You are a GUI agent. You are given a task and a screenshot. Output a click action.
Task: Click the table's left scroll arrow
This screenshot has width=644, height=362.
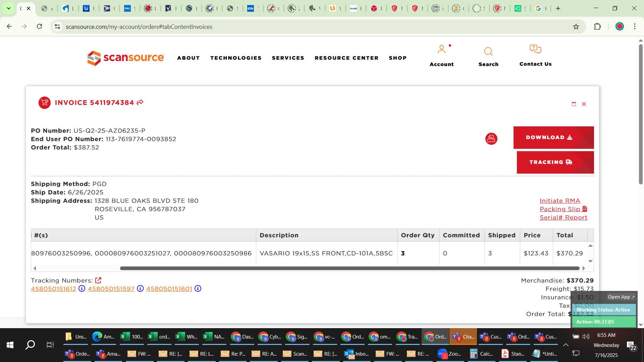pos(35,268)
